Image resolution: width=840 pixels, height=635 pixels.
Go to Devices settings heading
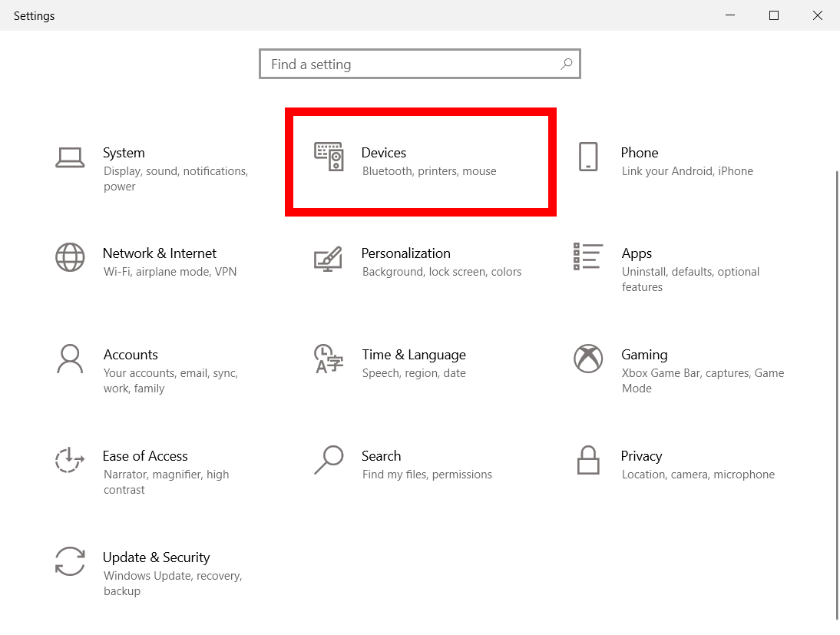point(384,153)
